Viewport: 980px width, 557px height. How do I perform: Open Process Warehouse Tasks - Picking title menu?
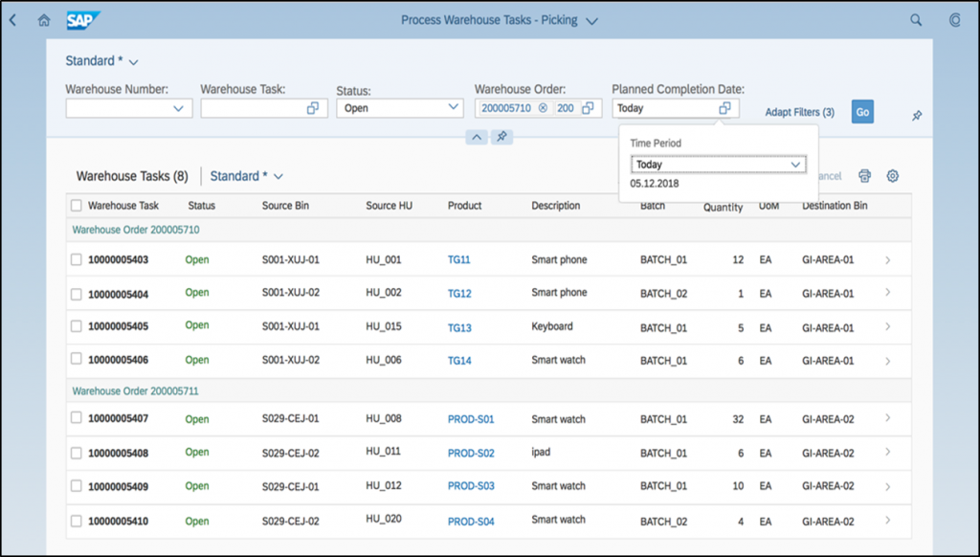point(592,20)
